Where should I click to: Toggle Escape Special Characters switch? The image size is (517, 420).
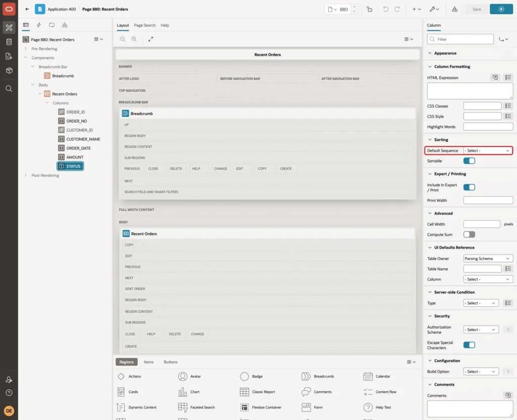tap(469, 345)
